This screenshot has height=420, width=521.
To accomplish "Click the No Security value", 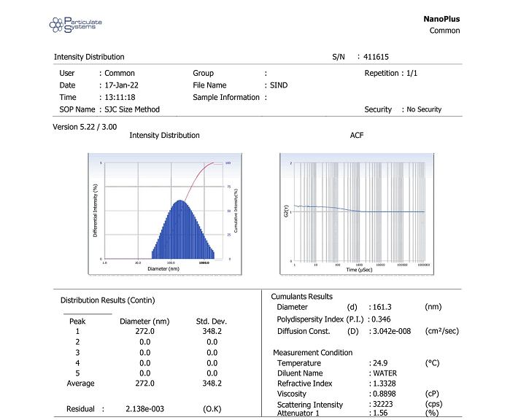I will pos(424,109).
